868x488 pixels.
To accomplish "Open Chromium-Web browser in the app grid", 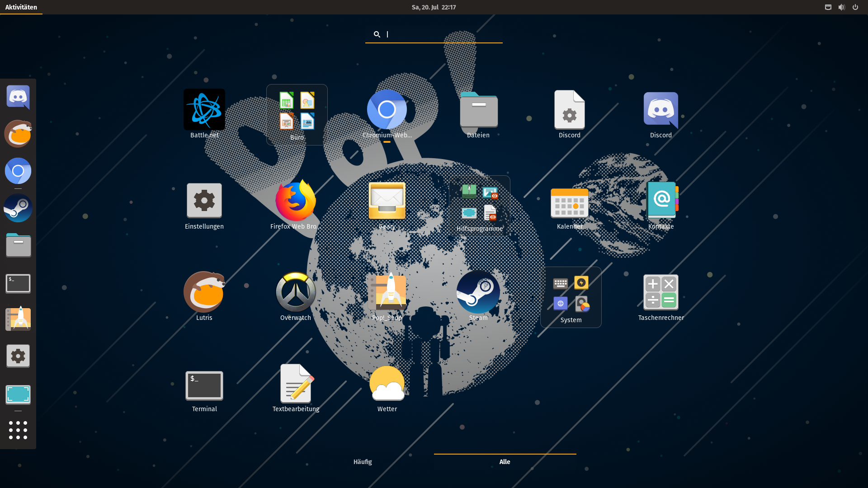I will pos(387,114).
